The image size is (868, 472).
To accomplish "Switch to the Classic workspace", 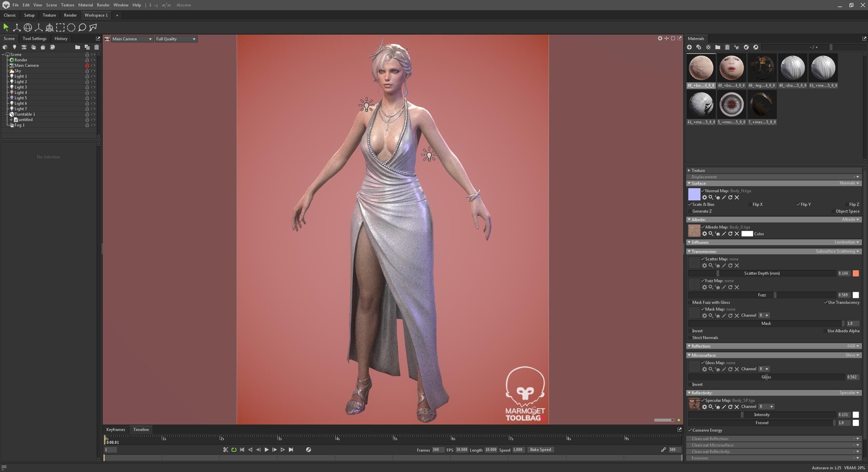I will tap(10, 15).
